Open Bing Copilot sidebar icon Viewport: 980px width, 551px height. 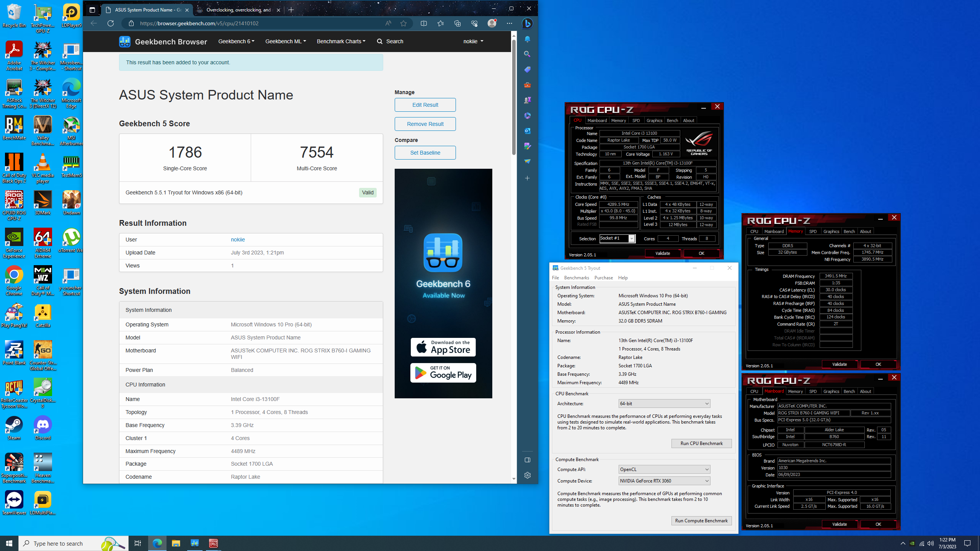click(528, 23)
